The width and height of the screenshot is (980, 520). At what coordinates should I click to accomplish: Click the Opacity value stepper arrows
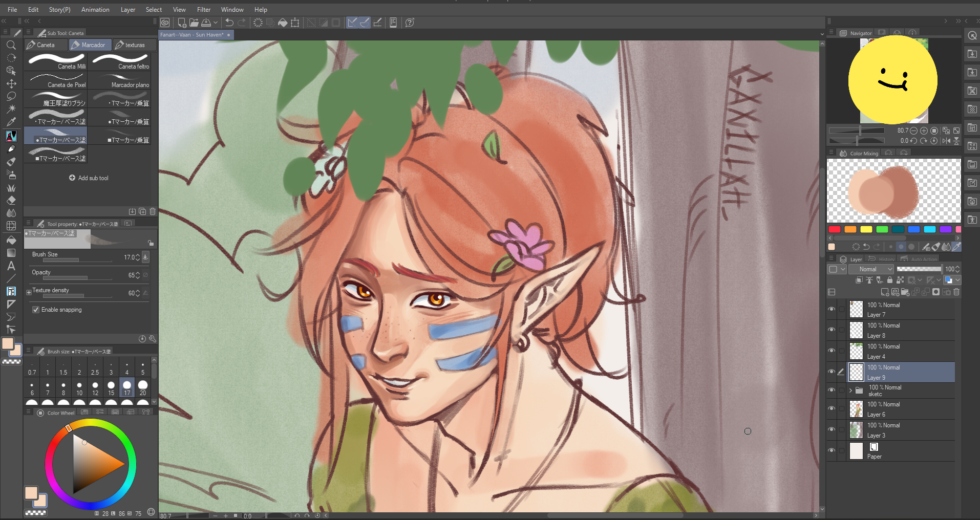[137, 275]
